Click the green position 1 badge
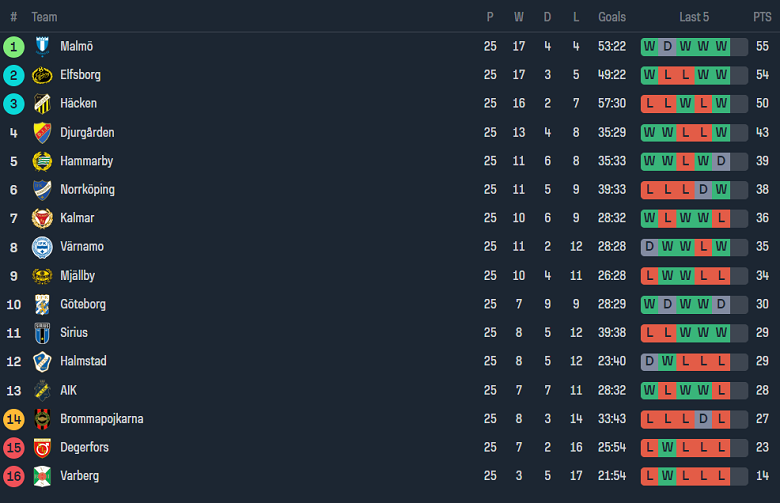The image size is (780, 503). click(x=14, y=47)
